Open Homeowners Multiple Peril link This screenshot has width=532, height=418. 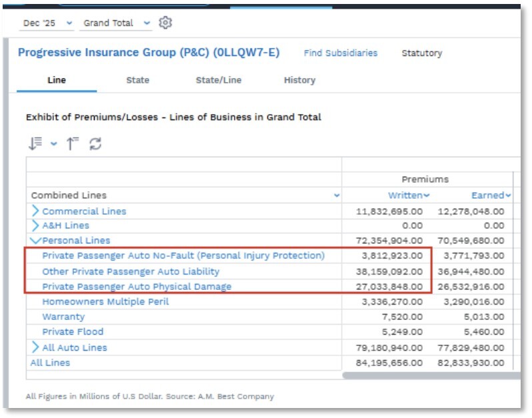(x=105, y=301)
